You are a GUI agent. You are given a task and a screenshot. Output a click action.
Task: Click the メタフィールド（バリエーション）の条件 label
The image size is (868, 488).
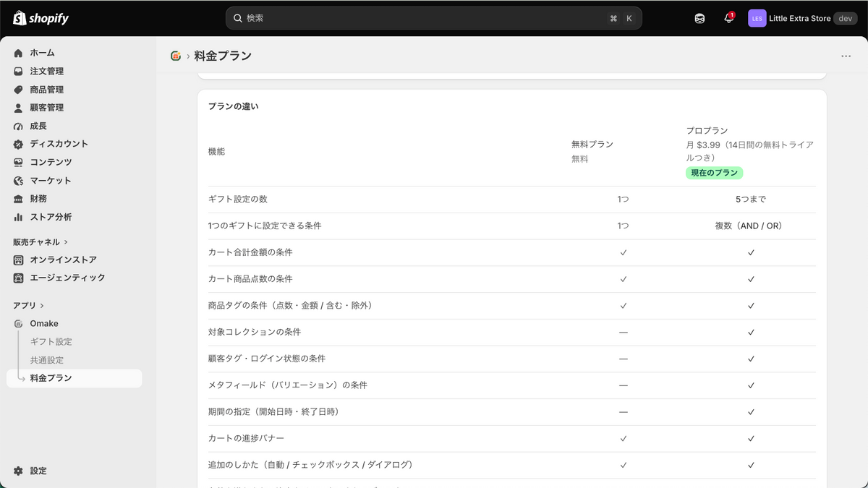288,385
